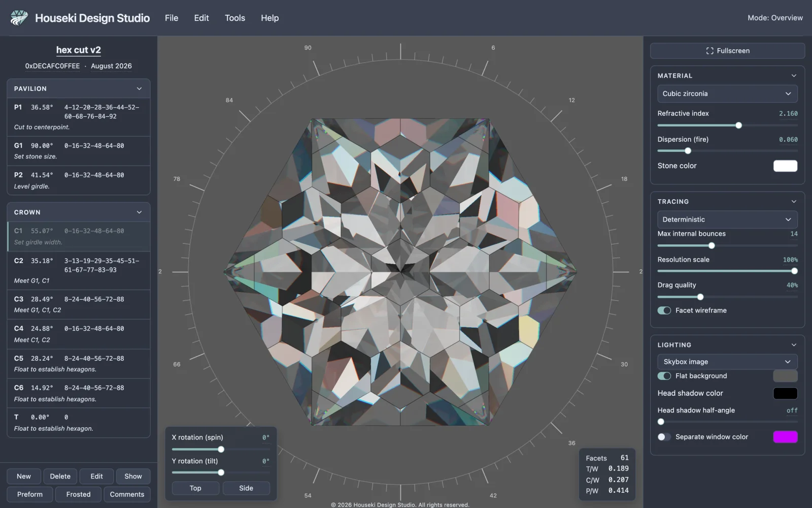Click the Fullscreen expand icon

[709, 51]
